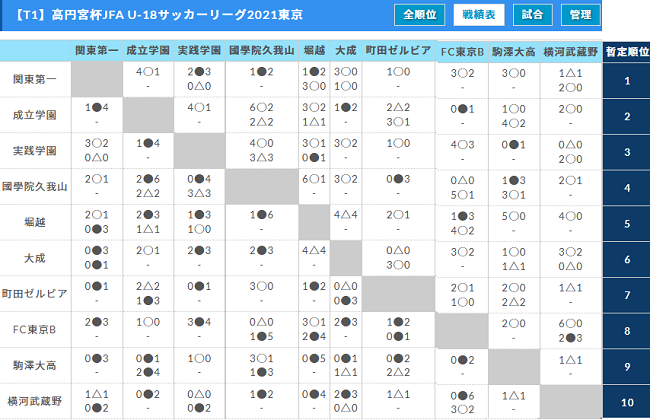Click the 4△4 result, 大成 row vs 堀越

coord(314,250)
